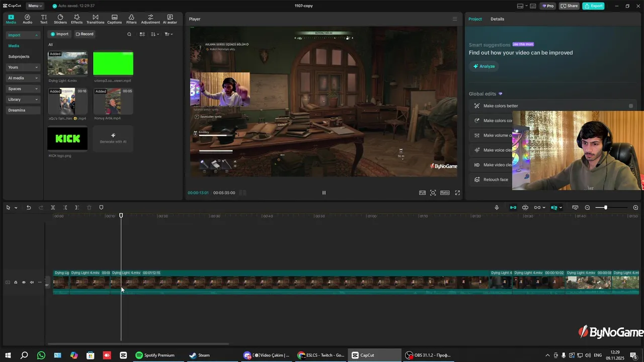Add a marker with shield icon
This screenshot has width=644, height=362.
click(101, 208)
